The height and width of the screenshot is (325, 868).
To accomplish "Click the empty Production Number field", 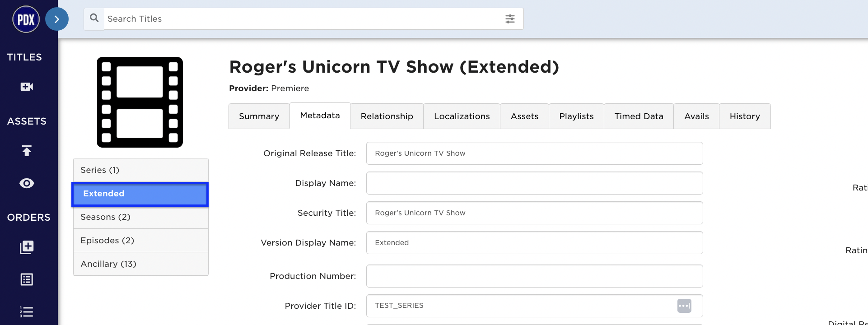I will 535,276.
